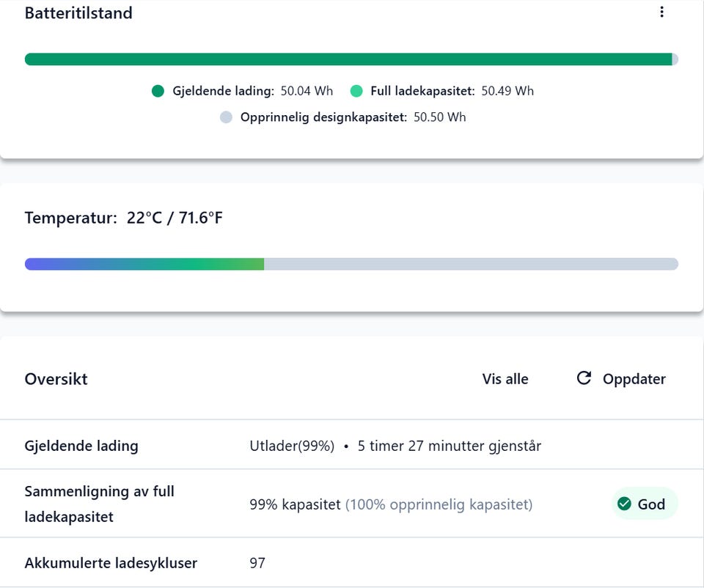Viewport: 704px width, 588px height.
Task: Click the Utlader(99%) status text
Action: (292, 446)
